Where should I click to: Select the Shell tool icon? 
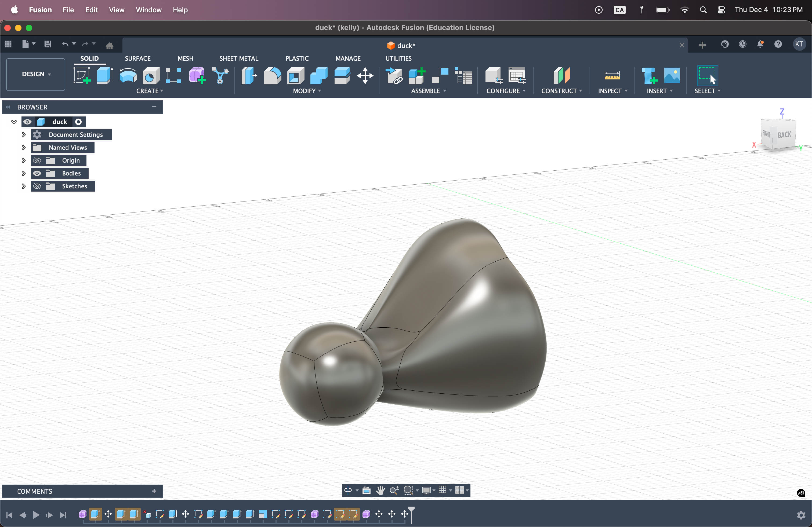[295, 75]
